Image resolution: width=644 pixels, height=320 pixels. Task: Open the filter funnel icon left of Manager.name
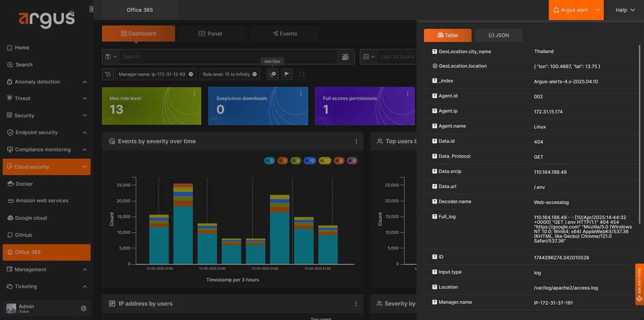(108, 74)
